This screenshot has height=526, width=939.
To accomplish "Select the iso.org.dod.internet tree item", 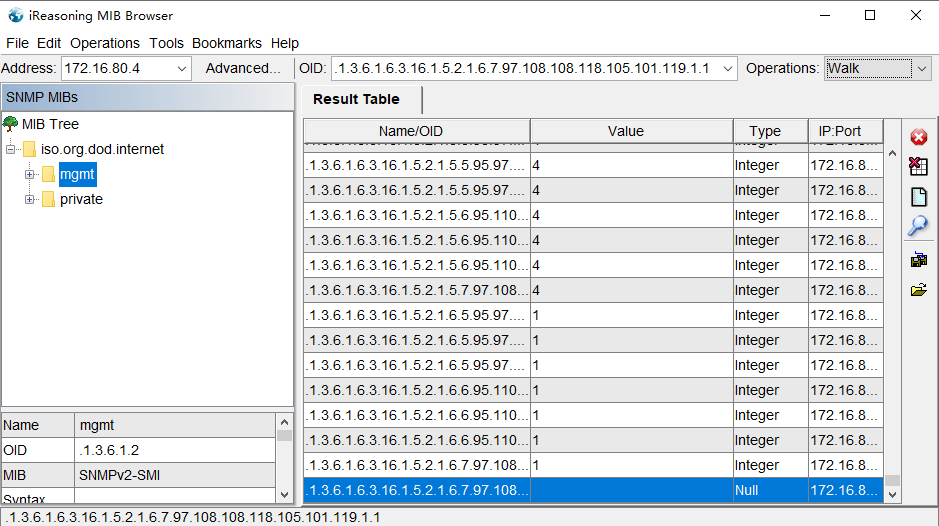I will coord(102,149).
